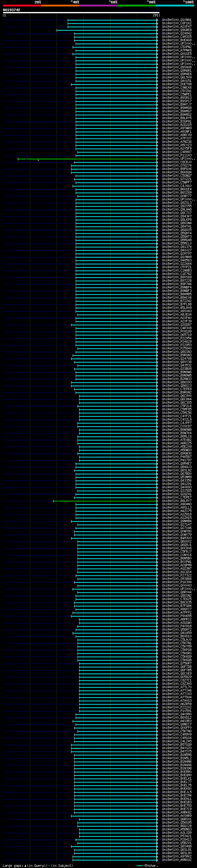Select the UniRef100_C8CBJ0 label
The height and width of the screenshot is (868, 197).
click(176, 162)
